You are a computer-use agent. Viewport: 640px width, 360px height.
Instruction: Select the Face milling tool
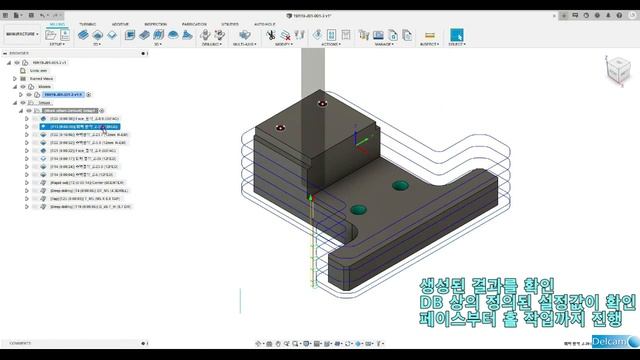tap(112, 35)
